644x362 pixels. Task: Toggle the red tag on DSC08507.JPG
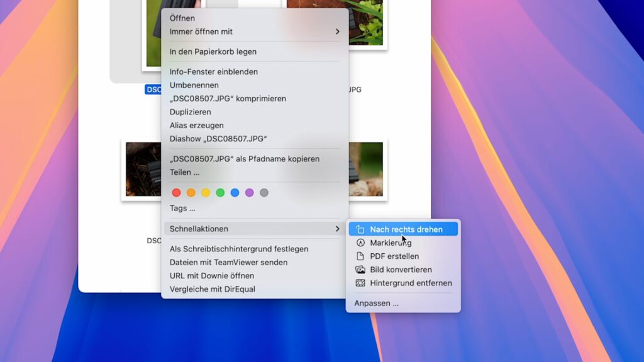click(x=176, y=192)
